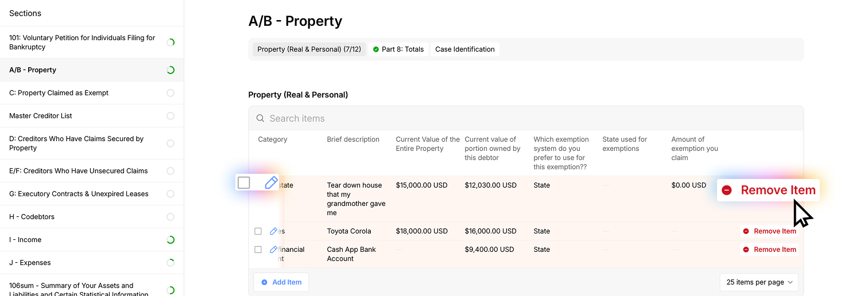Click progress circle next to I - Income
The height and width of the screenshot is (296, 868).
tap(170, 240)
